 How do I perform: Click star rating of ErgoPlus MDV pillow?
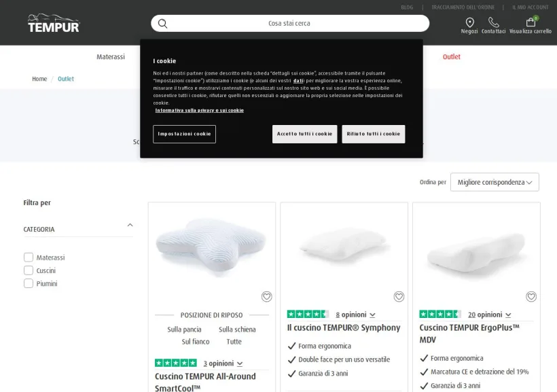[x=440, y=314]
